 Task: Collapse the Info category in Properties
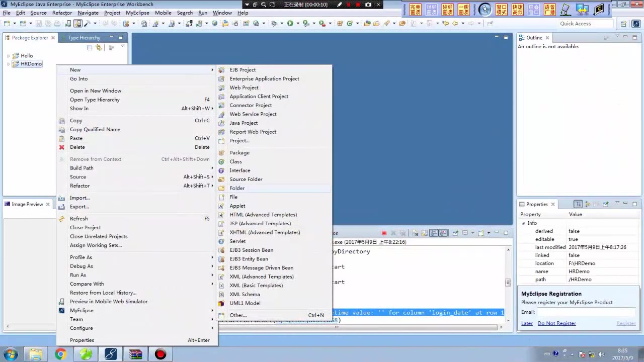tap(523, 223)
